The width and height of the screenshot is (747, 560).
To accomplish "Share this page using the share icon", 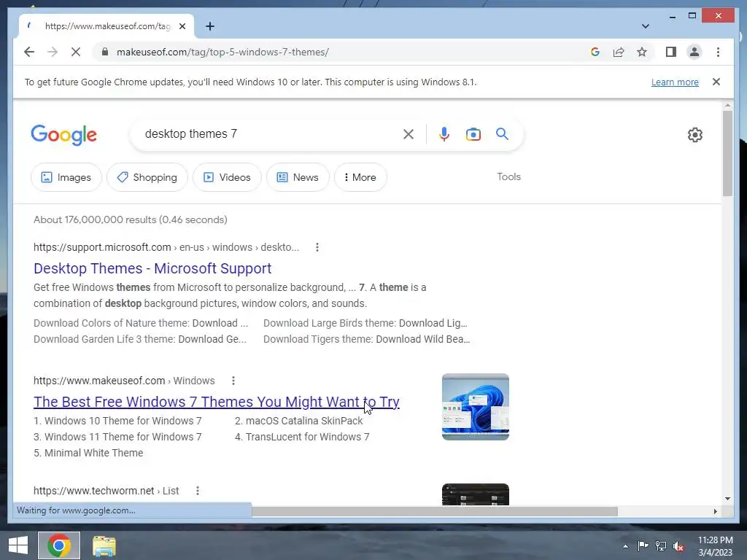I will coord(619,52).
